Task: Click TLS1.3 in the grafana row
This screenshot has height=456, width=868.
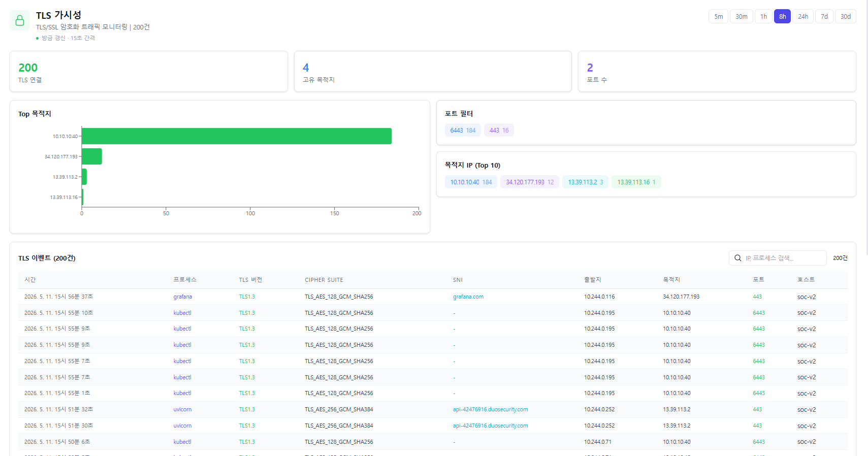Action: (247, 297)
